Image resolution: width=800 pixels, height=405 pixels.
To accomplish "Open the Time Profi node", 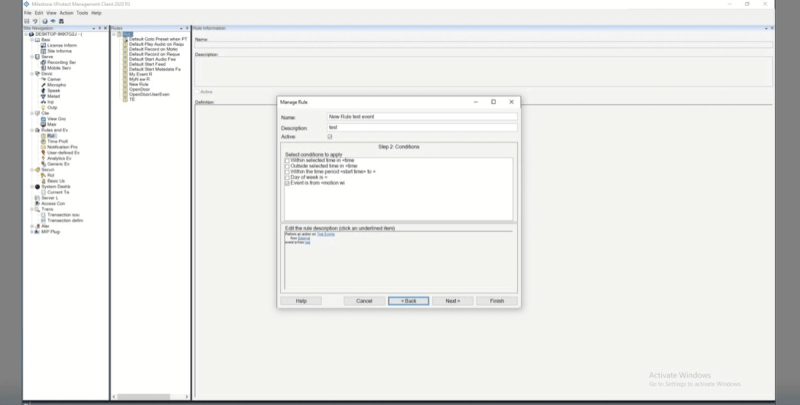I will coord(57,141).
